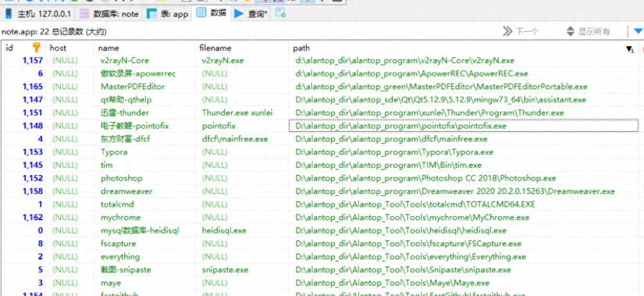Viewport: 644px width, 296px height.
Task: Select the name cell Typora
Action: tap(114, 152)
